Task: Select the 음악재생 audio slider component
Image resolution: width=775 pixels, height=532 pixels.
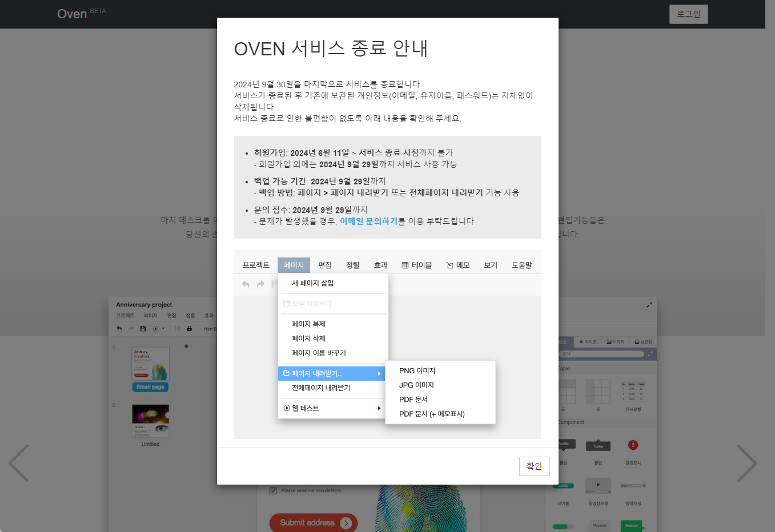Action: [x=633, y=486]
